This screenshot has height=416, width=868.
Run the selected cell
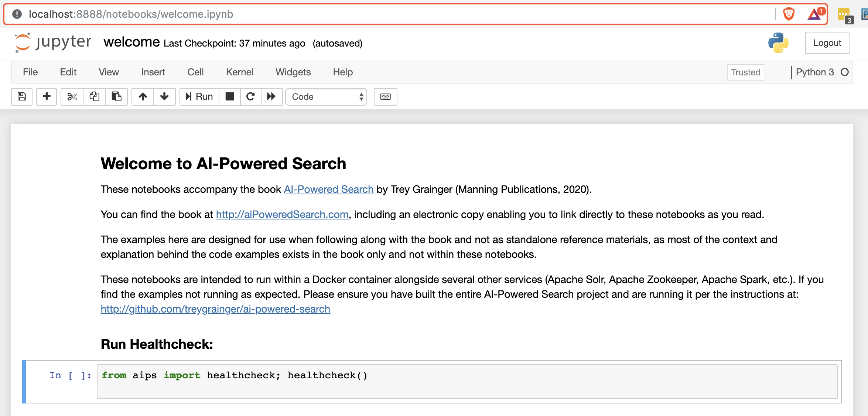click(x=199, y=96)
